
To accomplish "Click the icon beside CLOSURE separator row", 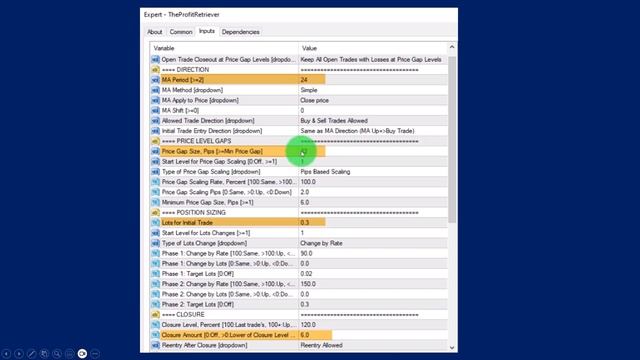I will click(155, 315).
